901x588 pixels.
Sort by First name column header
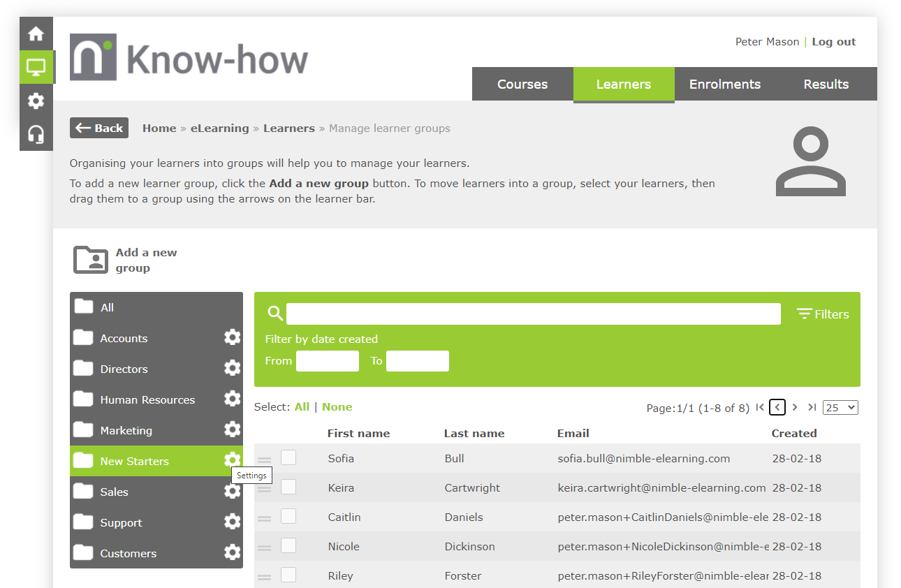click(x=358, y=434)
